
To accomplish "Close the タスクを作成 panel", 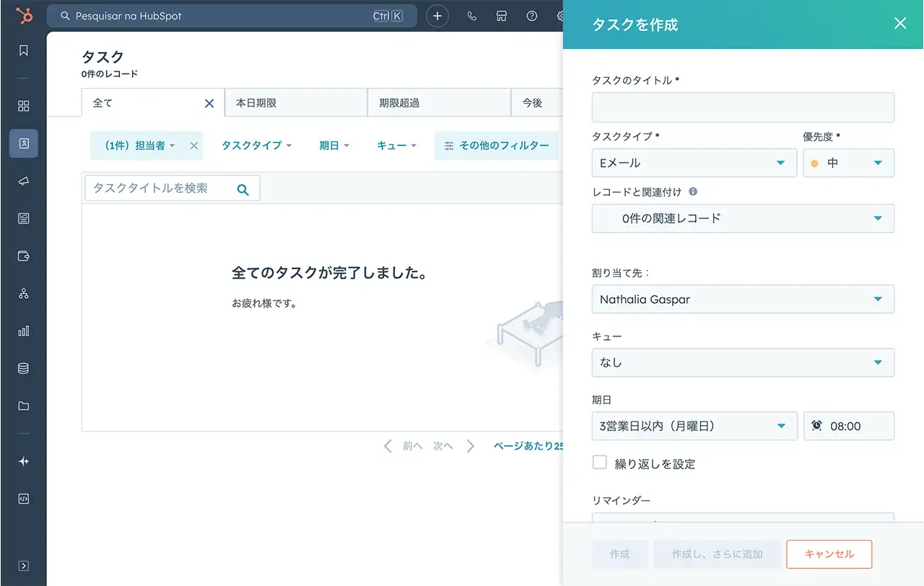I will [900, 23].
